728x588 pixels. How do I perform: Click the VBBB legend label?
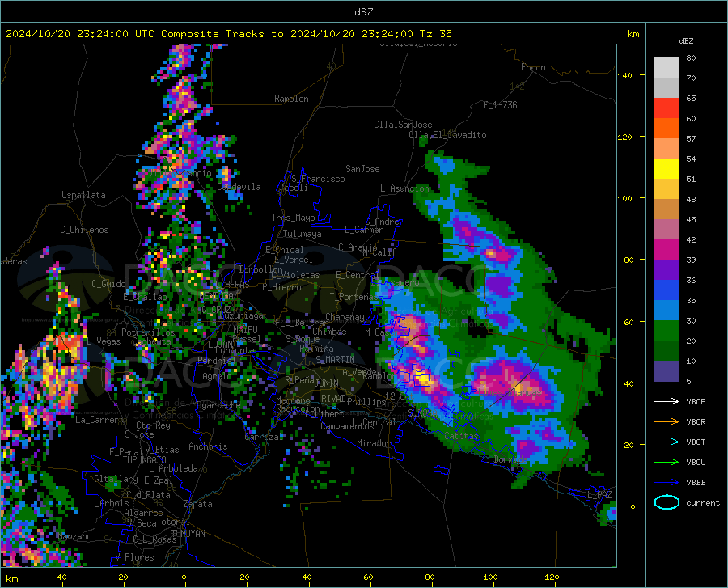point(696,483)
